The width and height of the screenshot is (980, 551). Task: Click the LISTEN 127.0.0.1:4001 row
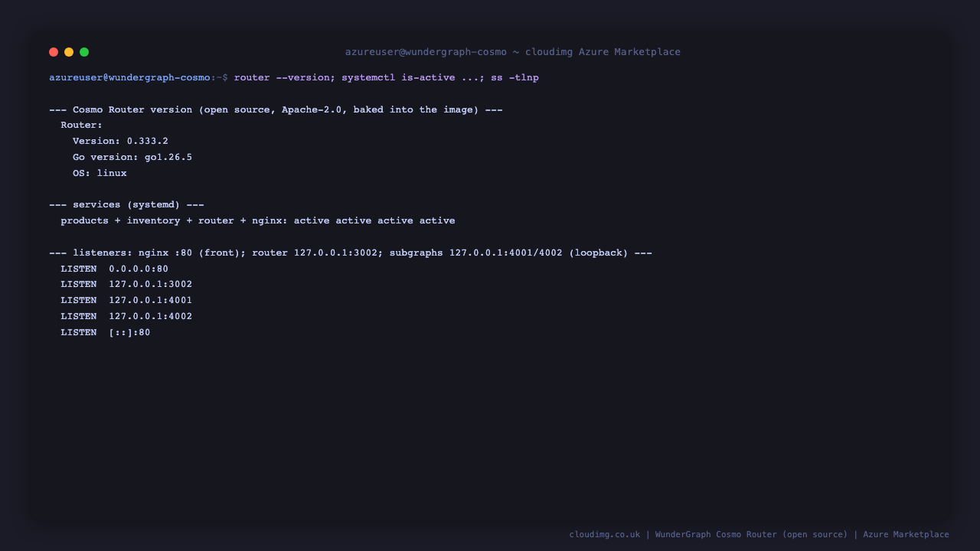[126, 301]
